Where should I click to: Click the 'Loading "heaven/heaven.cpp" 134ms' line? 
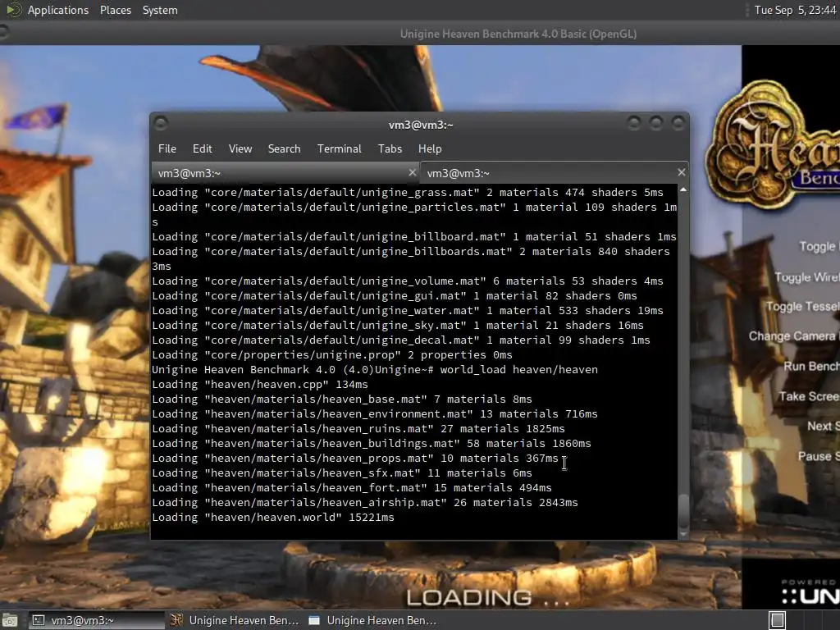coord(260,385)
